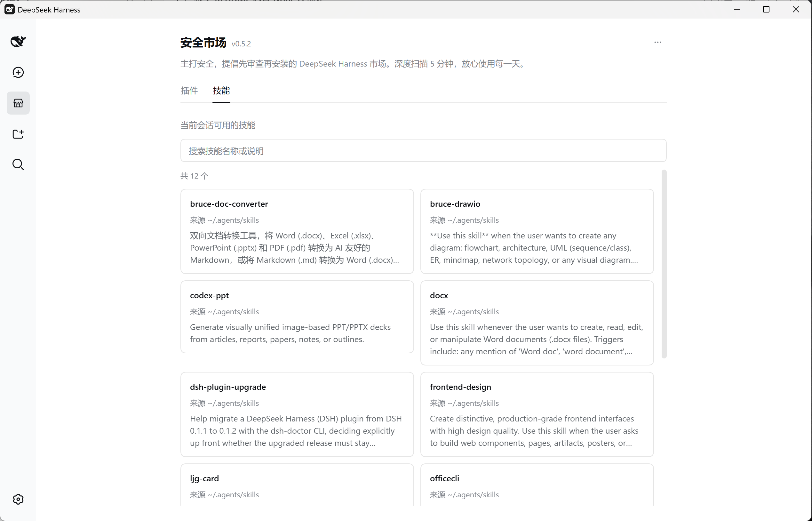The image size is (812, 521).
Task: Click the source path under officecli
Action: (x=464, y=495)
